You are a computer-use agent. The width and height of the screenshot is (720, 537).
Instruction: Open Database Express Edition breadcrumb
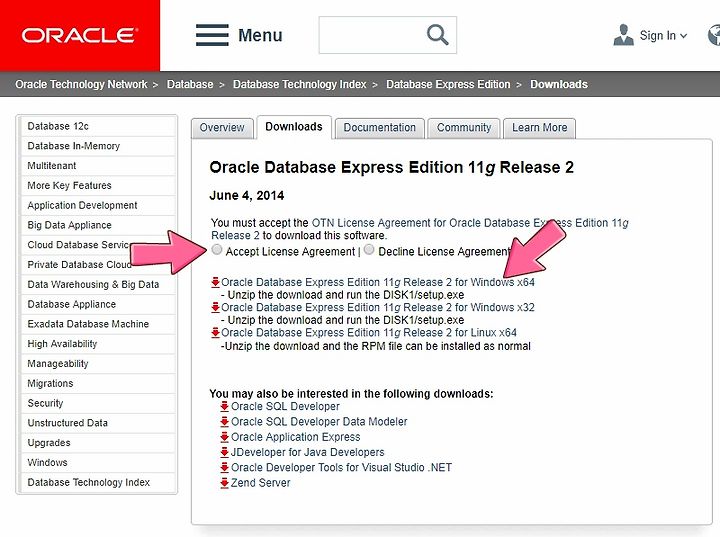tap(448, 85)
